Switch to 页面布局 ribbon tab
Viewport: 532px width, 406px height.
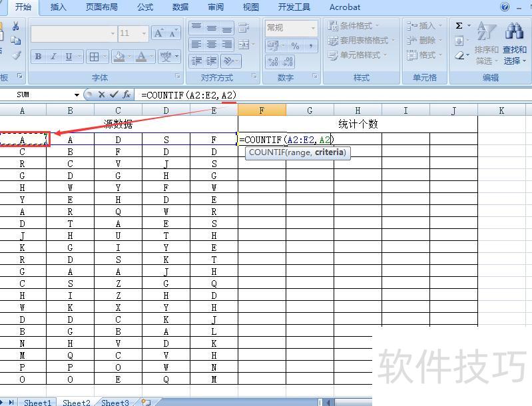tap(101, 7)
